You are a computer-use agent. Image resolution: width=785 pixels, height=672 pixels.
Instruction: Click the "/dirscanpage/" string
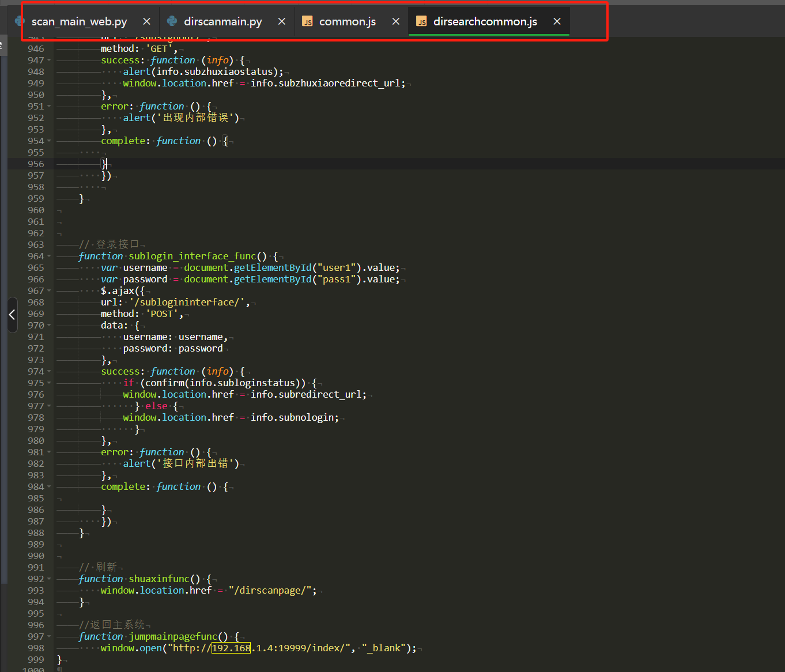pyautogui.click(x=270, y=590)
